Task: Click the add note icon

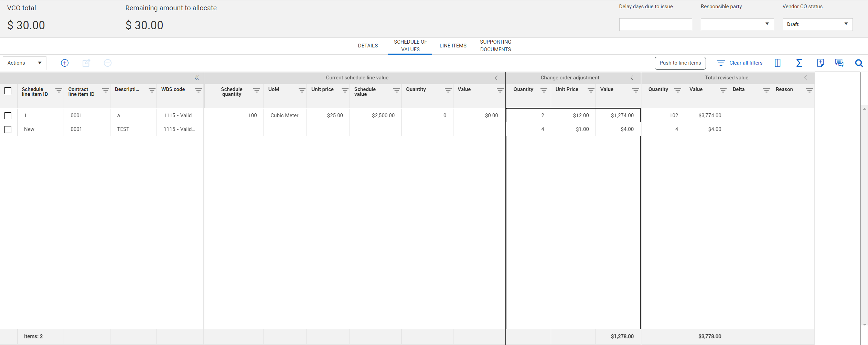Action: [x=820, y=63]
